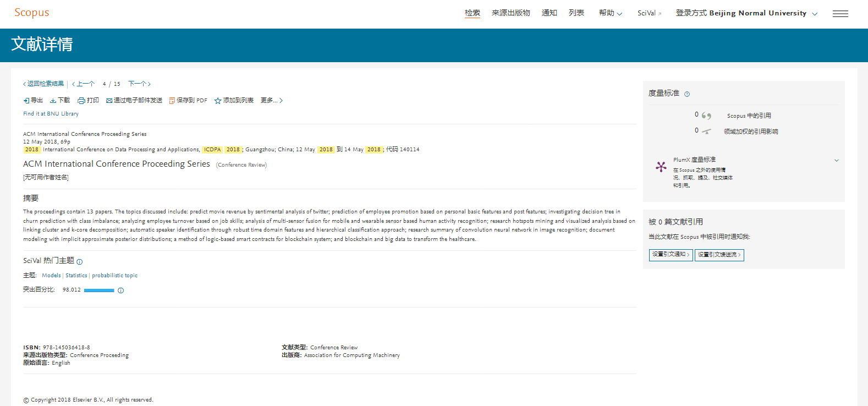This screenshot has width=868, height=406.
Task: Click the 被 0 篇文献引用 heading
Action: (675, 222)
